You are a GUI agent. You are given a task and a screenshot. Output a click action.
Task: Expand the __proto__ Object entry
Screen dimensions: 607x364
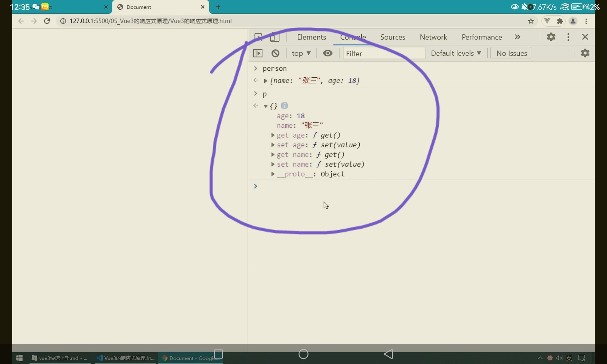(273, 174)
